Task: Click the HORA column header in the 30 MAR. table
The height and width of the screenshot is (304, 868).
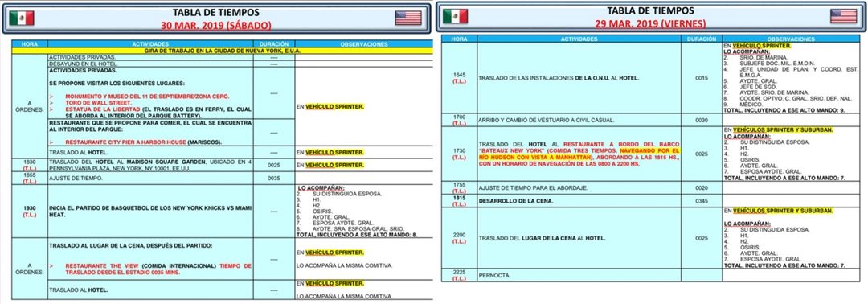Action: tap(30, 43)
